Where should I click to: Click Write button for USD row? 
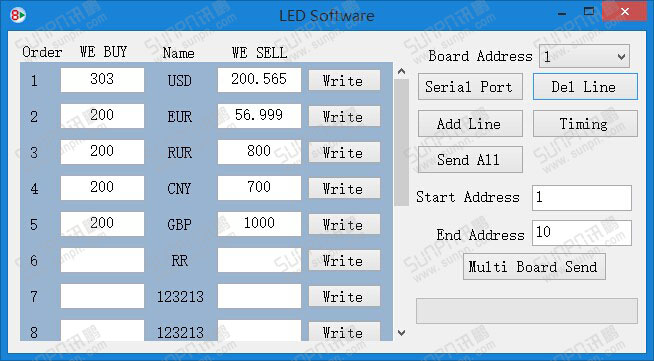point(344,80)
